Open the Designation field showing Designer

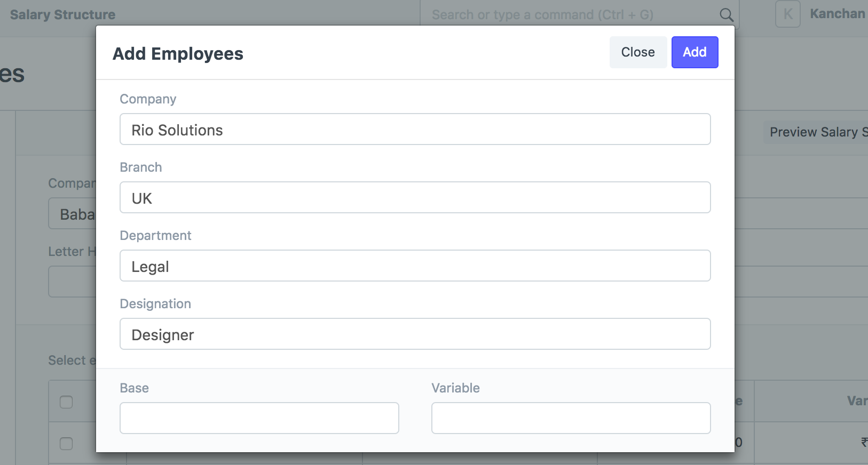tap(415, 334)
